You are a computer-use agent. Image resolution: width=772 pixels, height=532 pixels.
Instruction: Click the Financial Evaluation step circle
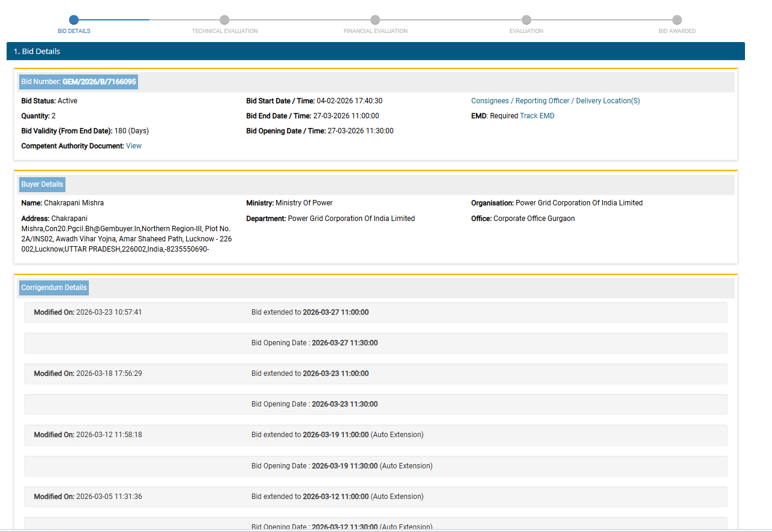pyautogui.click(x=375, y=20)
